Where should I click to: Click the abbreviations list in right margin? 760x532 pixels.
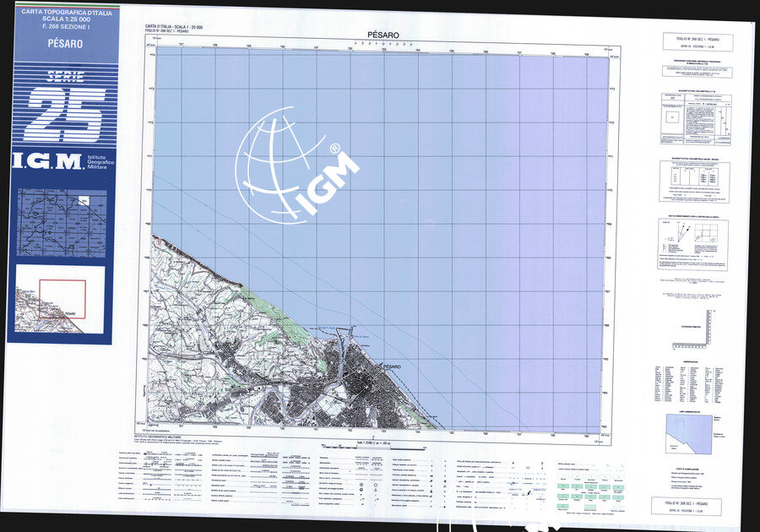[691, 382]
